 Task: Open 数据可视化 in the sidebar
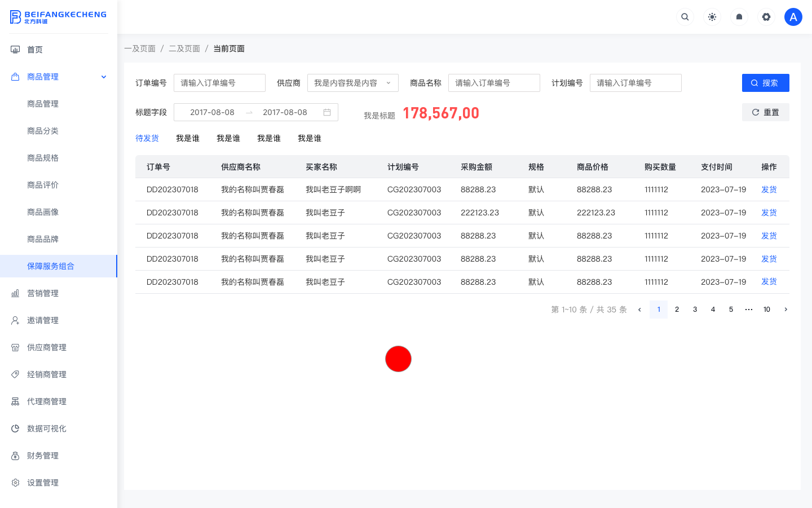(x=47, y=429)
